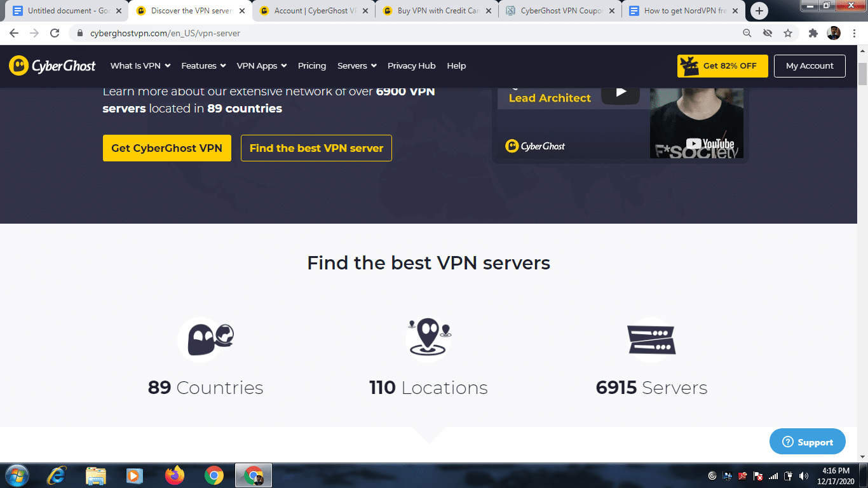
Task: Go back with the browser back arrow
Action: click(x=14, y=33)
